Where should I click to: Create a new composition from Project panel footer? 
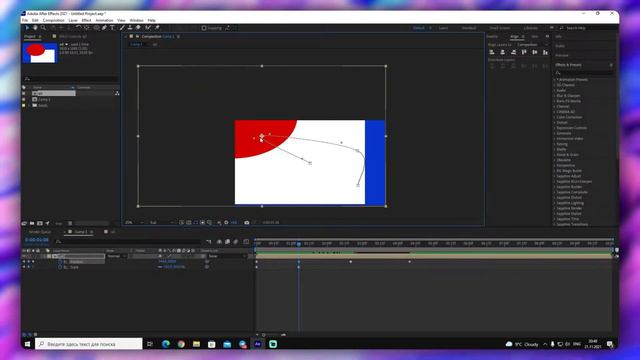[x=40, y=223]
